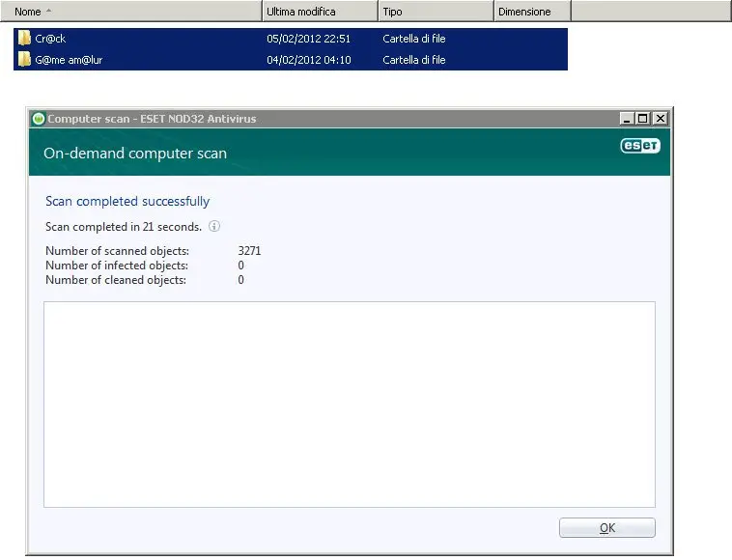Click Scan completed in 21 seconds text
This screenshot has height=560, width=732.
coord(124,227)
